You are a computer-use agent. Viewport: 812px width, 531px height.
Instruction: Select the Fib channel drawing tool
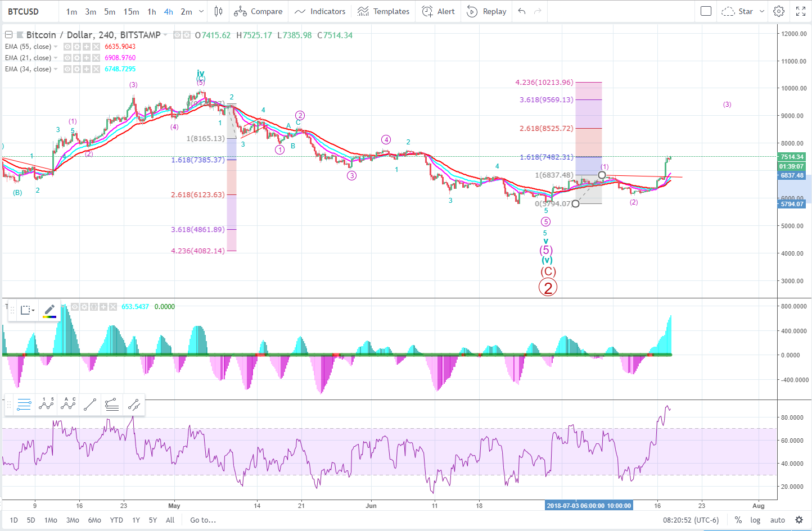[x=112, y=405]
